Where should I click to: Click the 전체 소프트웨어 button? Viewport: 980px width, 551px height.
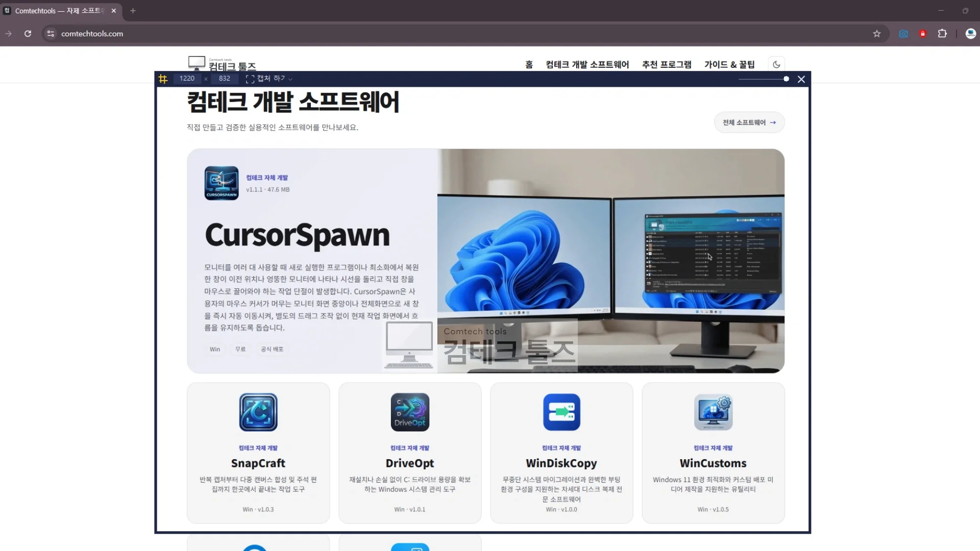[x=749, y=122]
